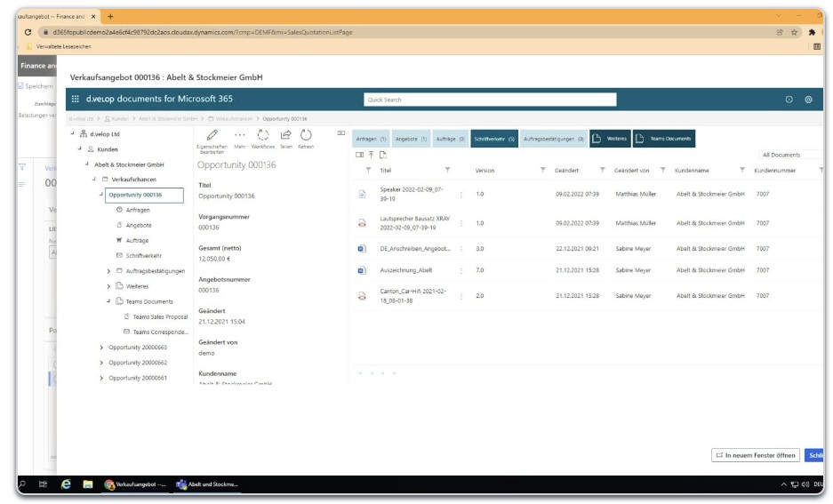
Task: Click the Teilen share icon
Action: [x=285, y=135]
